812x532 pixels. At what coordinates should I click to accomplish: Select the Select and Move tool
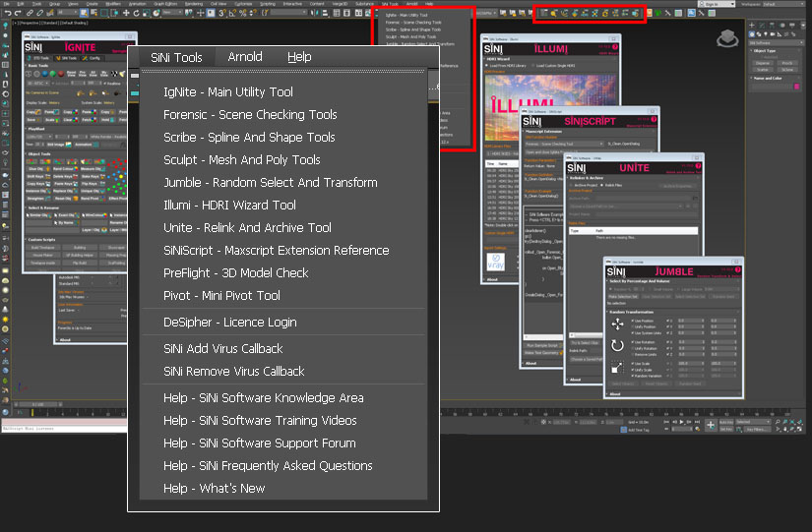tap(126, 13)
